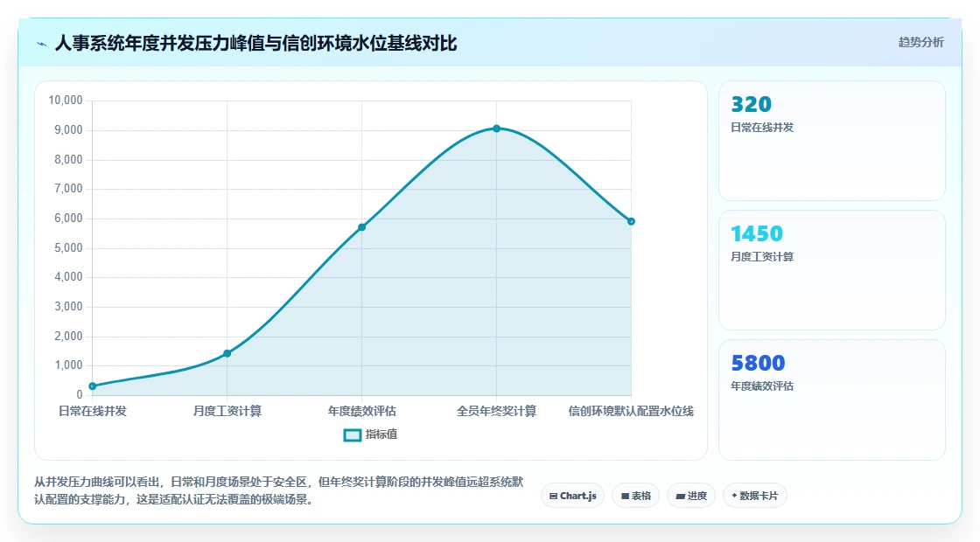Click the 1,000 y-axis value
This screenshot has height=542, width=980.
(x=69, y=365)
